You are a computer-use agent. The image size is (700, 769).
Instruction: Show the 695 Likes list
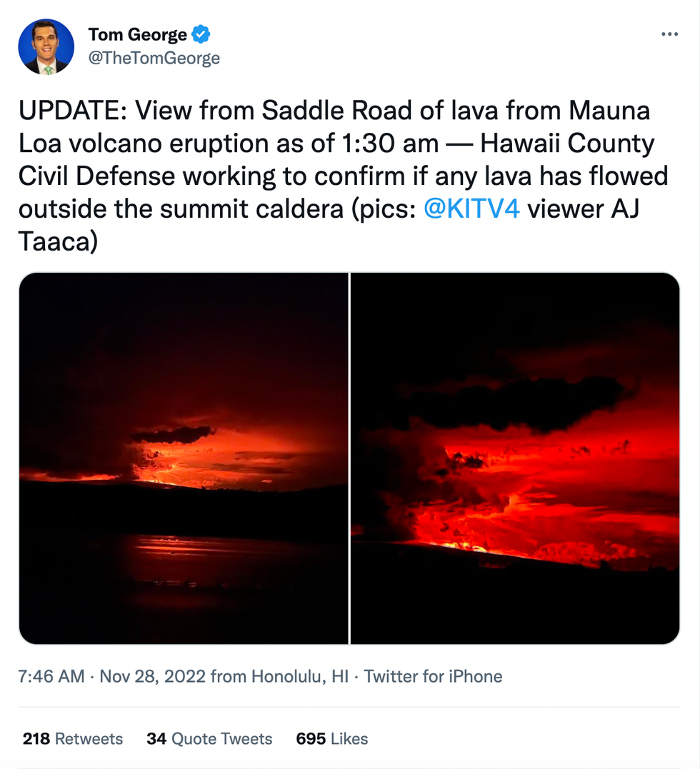click(332, 738)
